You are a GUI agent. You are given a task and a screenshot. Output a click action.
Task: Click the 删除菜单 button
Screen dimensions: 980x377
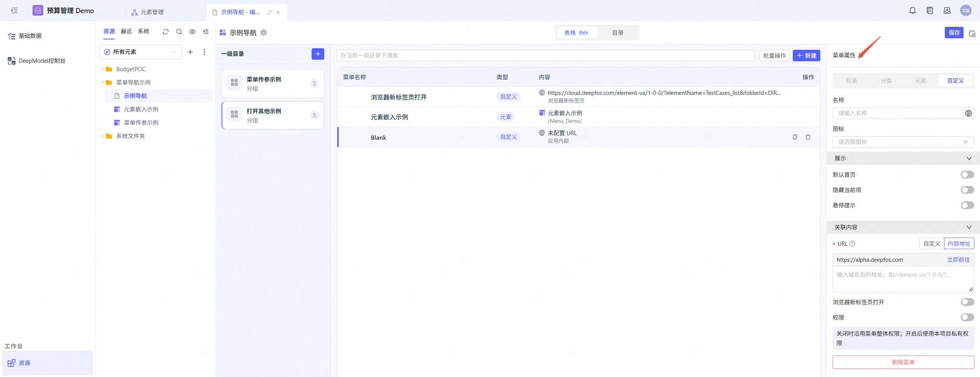903,362
